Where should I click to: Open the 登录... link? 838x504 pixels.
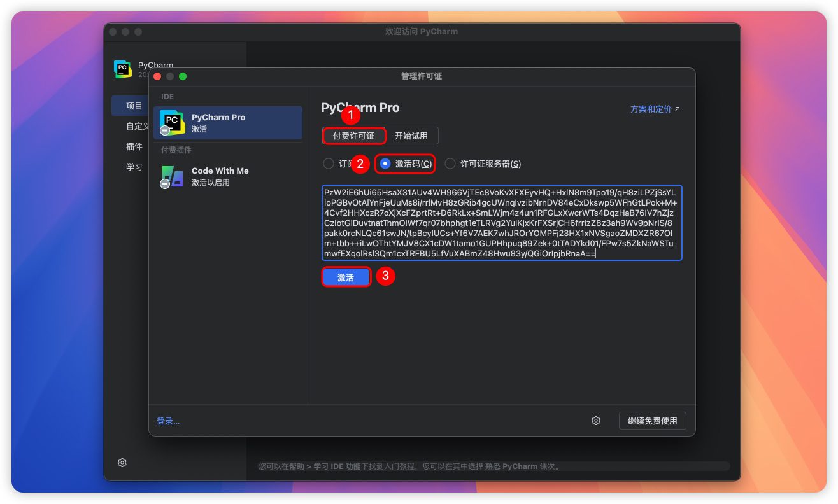[x=168, y=421]
